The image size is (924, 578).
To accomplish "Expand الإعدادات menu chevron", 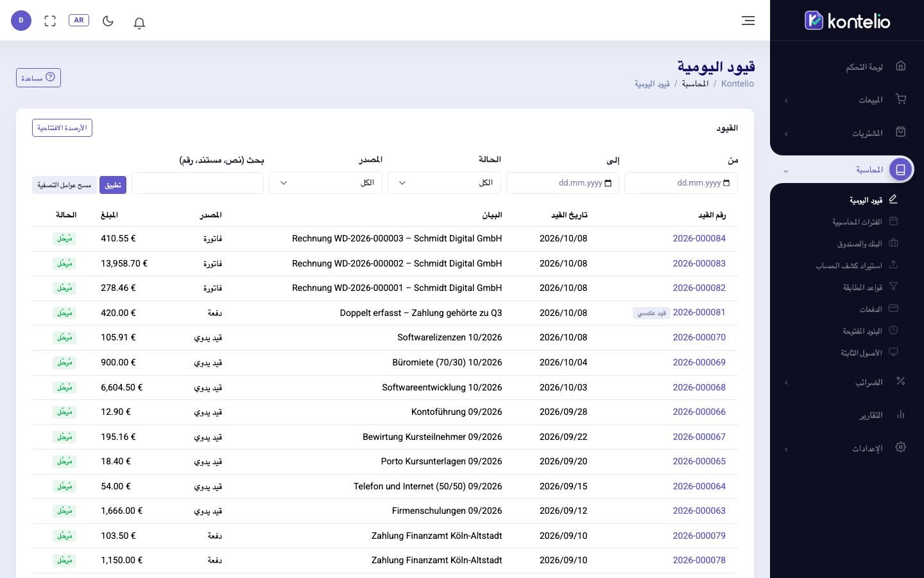I will tap(786, 449).
